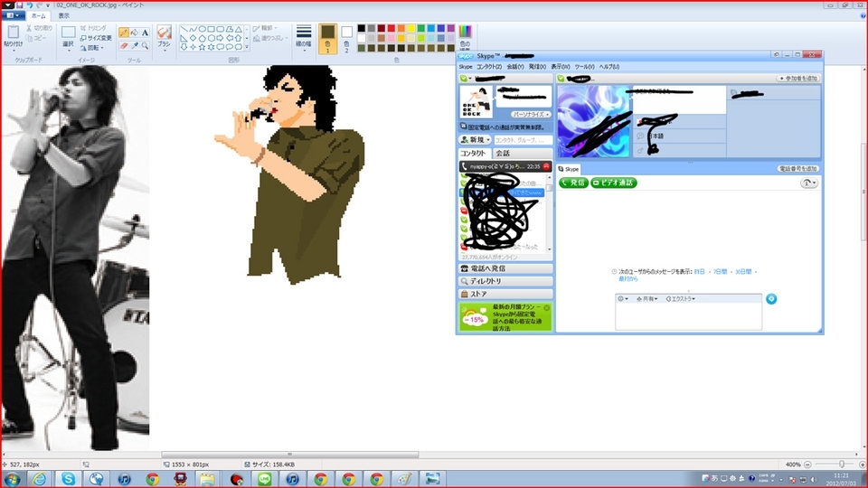Viewport: 868px width, 488px height.
Task: Switch to the Home (ホーム) ribbon tab
Action: [38, 16]
